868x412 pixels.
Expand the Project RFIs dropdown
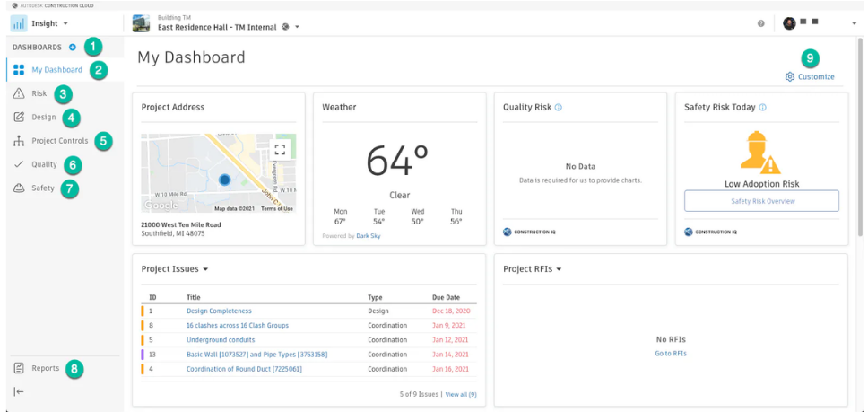(559, 269)
